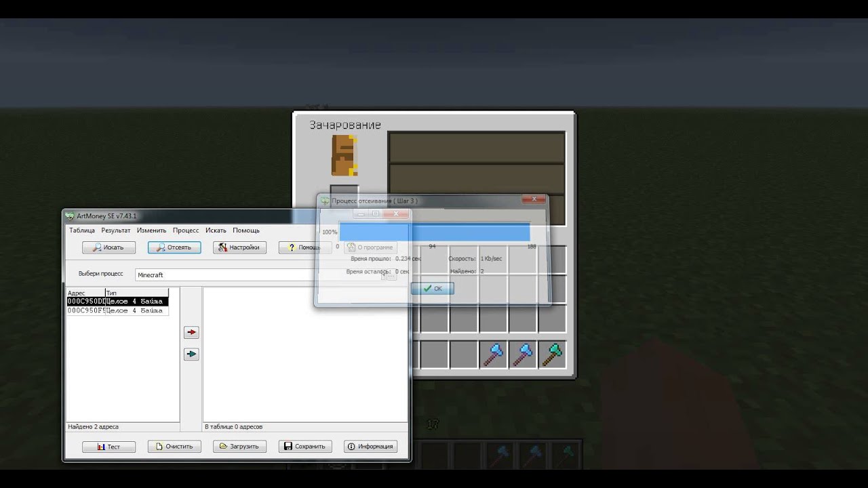This screenshot has width=868, height=488.
Task: Click the first enchantment option bar
Action: click(x=476, y=147)
